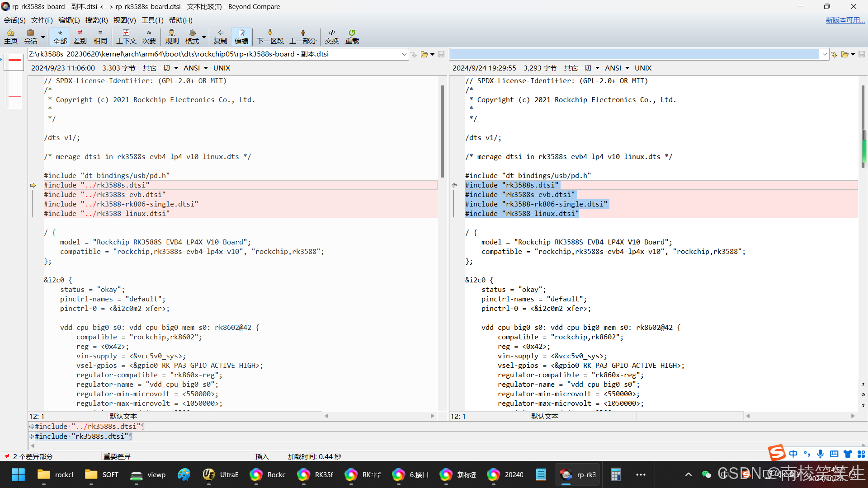Open the 搜索(R) menu
Image resolution: width=868 pixels, height=488 pixels.
pyautogui.click(x=96, y=20)
